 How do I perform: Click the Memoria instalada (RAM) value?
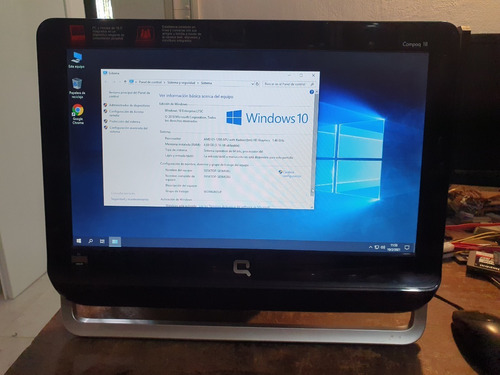221,145
